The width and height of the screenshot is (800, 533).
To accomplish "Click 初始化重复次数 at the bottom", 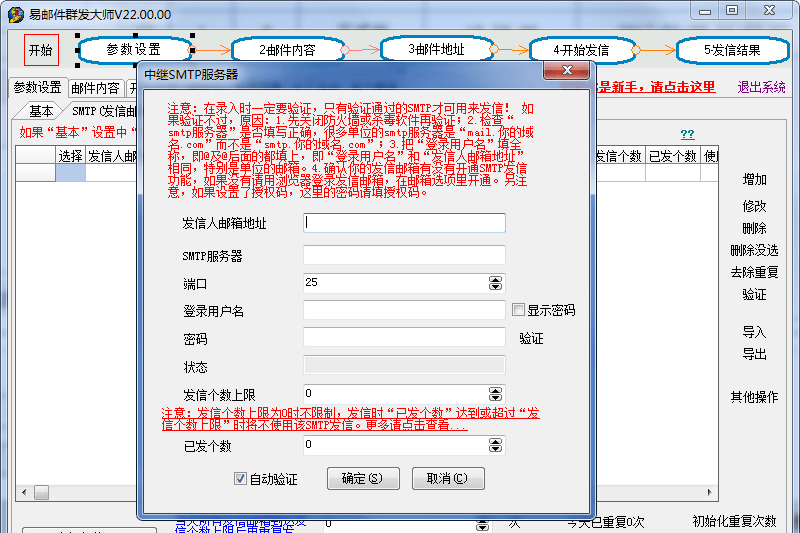I will click(734, 521).
